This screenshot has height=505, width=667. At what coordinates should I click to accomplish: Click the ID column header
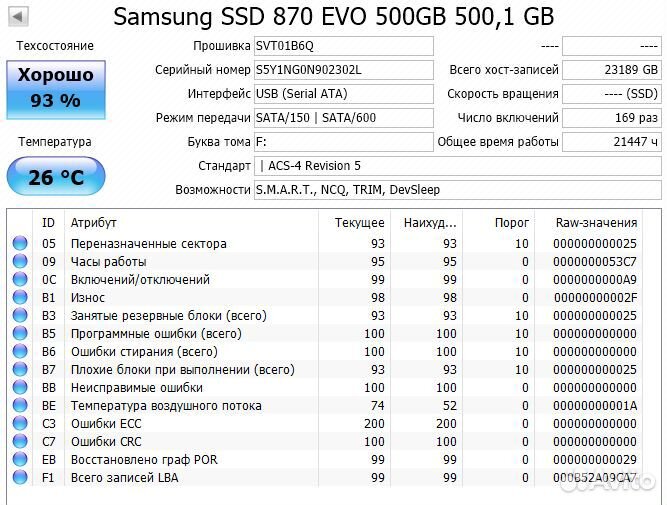point(48,223)
